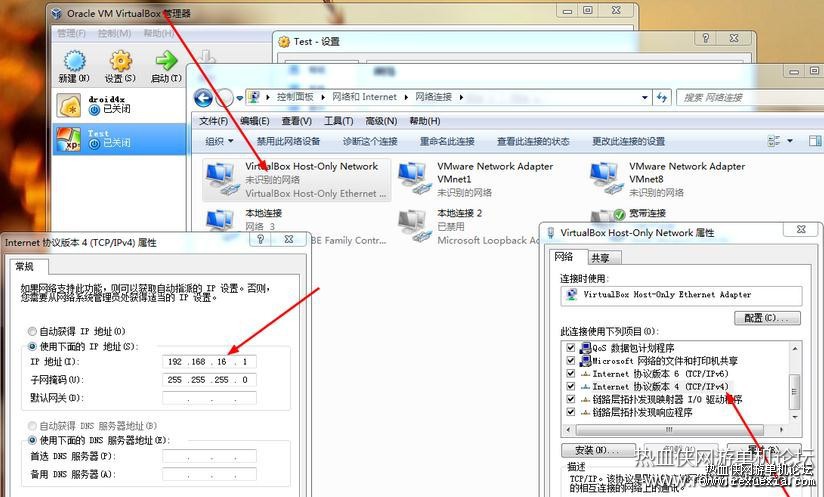Click the 首选 DNS 服务器 input field
Viewport: 824px width, 497px height.
click(x=209, y=456)
